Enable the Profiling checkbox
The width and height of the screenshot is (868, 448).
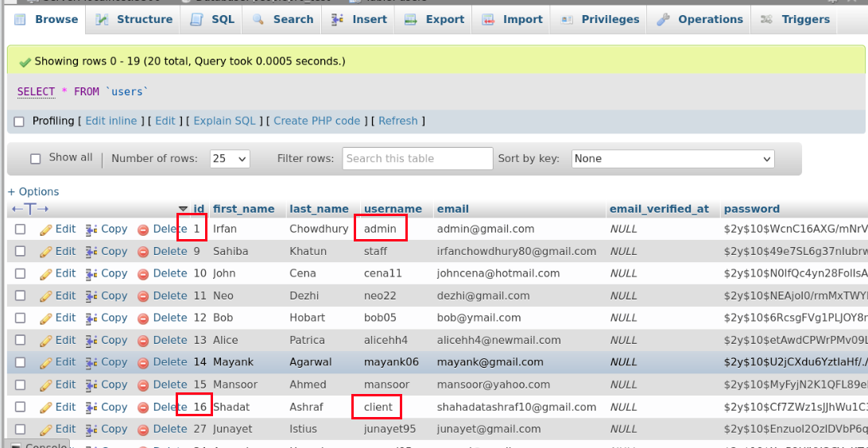(20, 122)
